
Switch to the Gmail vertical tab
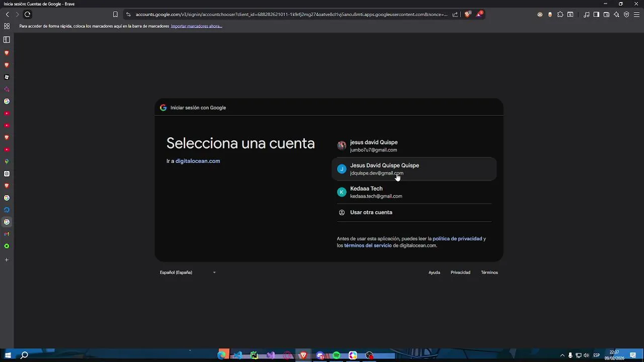tap(7, 234)
